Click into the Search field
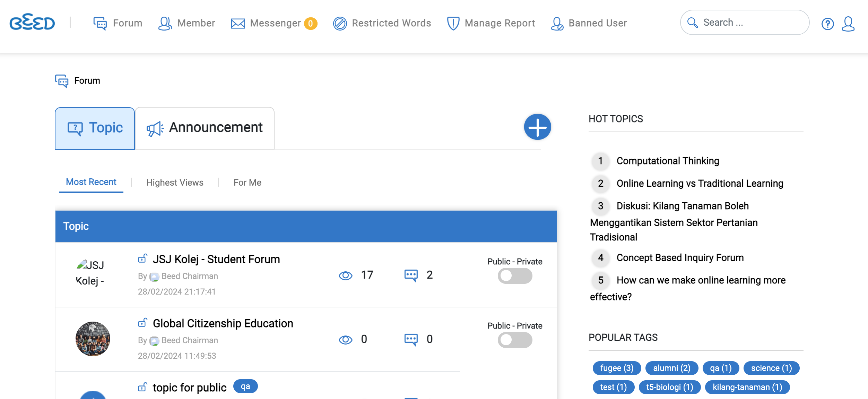 point(745,23)
